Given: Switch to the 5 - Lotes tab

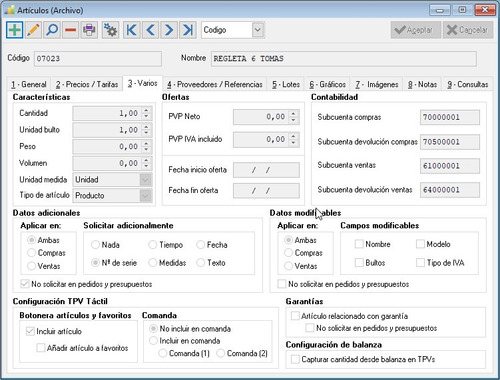Looking at the screenshot, I should coord(286,85).
